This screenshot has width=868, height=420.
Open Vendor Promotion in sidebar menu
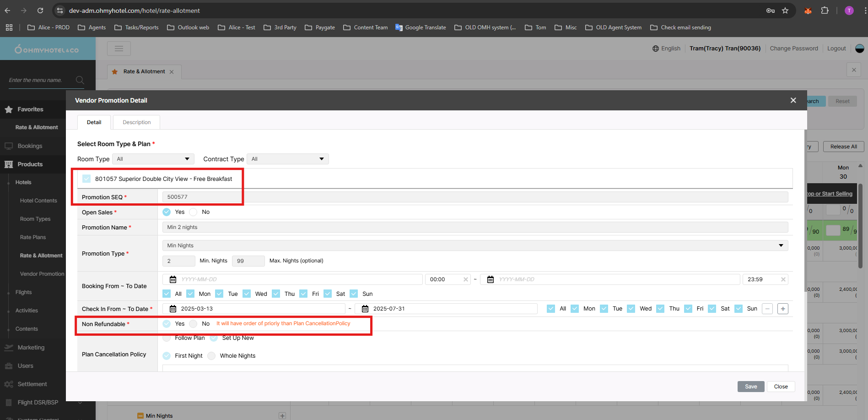(42, 274)
